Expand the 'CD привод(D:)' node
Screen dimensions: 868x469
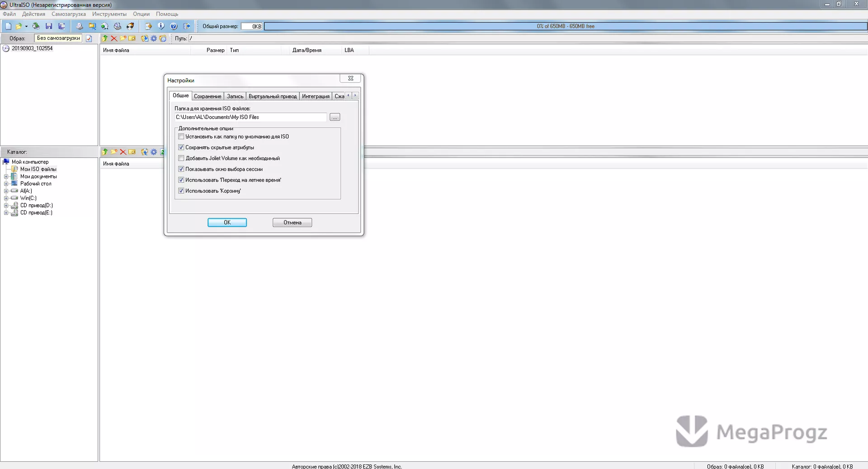pyautogui.click(x=6, y=206)
